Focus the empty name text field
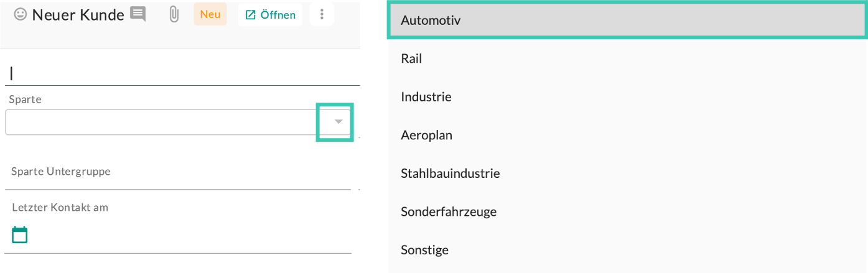Screen dimensions: 868x273 (x=180, y=73)
